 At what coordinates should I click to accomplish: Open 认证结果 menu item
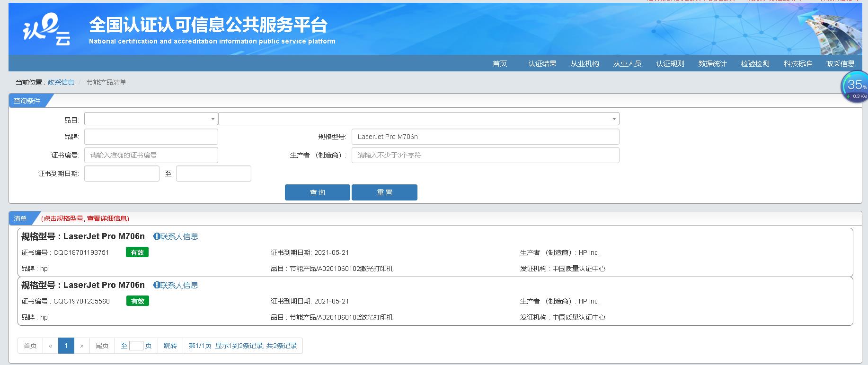pos(542,64)
